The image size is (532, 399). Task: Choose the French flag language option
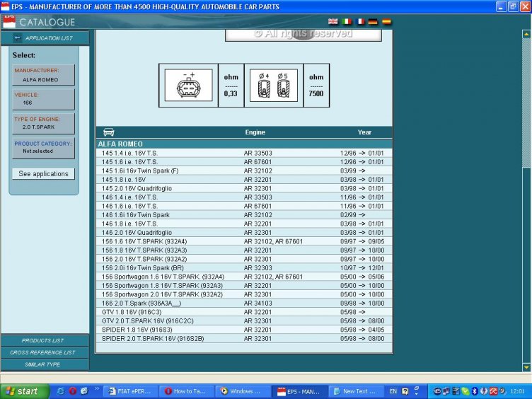point(359,22)
